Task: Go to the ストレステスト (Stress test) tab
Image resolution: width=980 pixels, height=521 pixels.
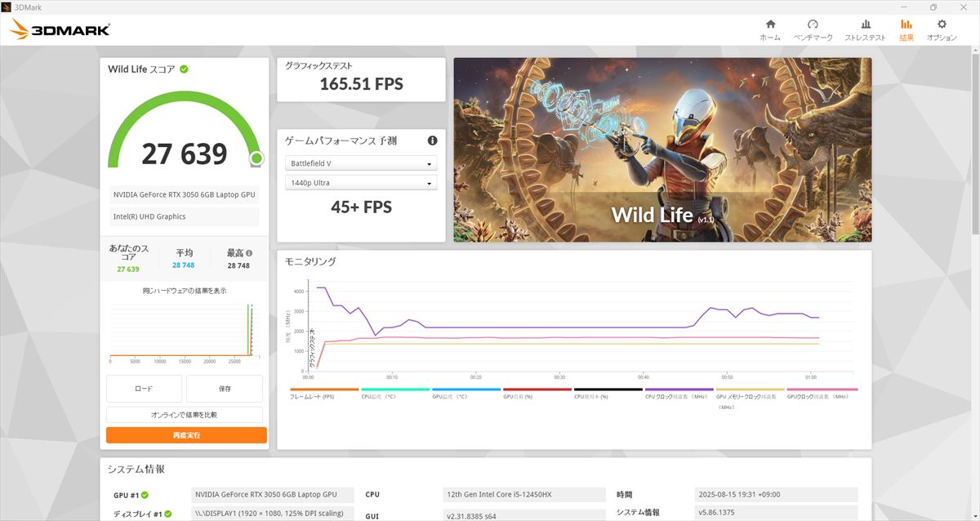Action: coord(865,29)
